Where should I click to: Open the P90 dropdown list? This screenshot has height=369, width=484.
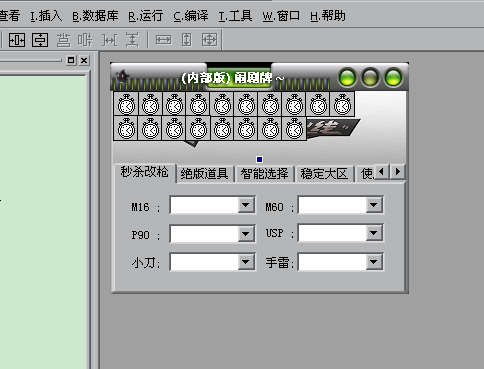click(x=246, y=233)
